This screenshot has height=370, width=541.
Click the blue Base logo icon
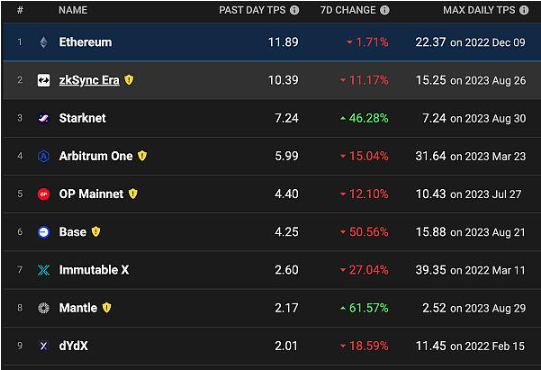43,232
